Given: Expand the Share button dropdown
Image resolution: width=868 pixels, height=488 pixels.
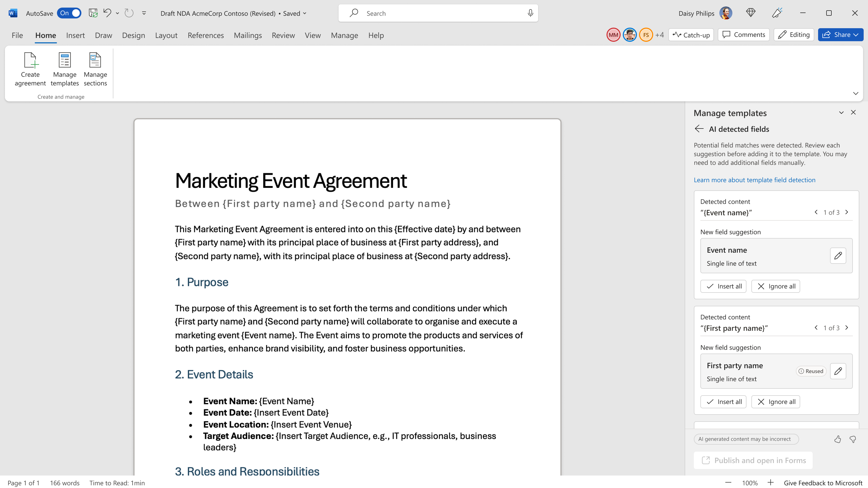Looking at the screenshot, I should click(856, 35).
